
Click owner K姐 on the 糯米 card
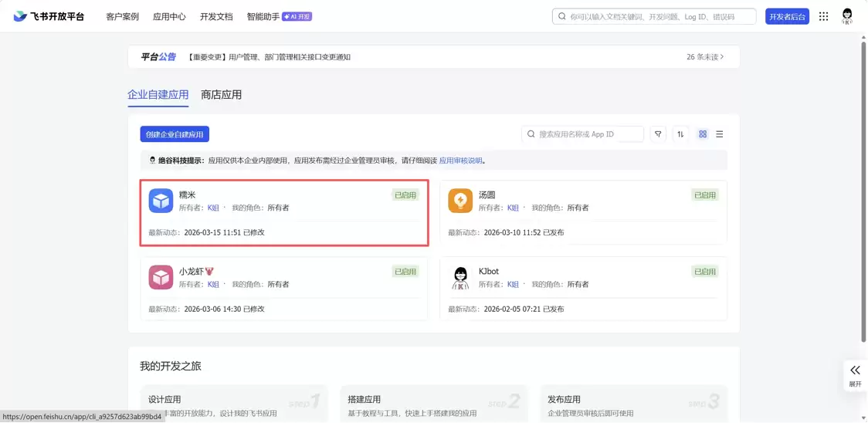(x=213, y=208)
